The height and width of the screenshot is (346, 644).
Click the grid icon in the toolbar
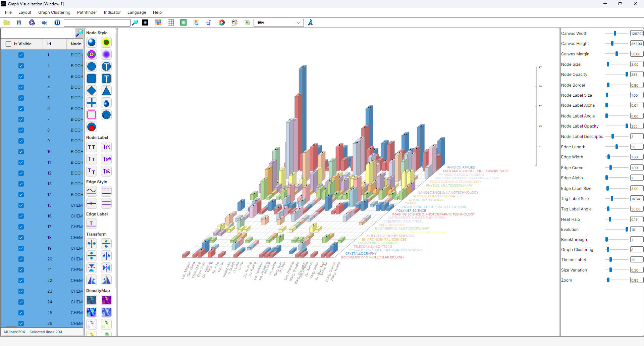(171, 22)
